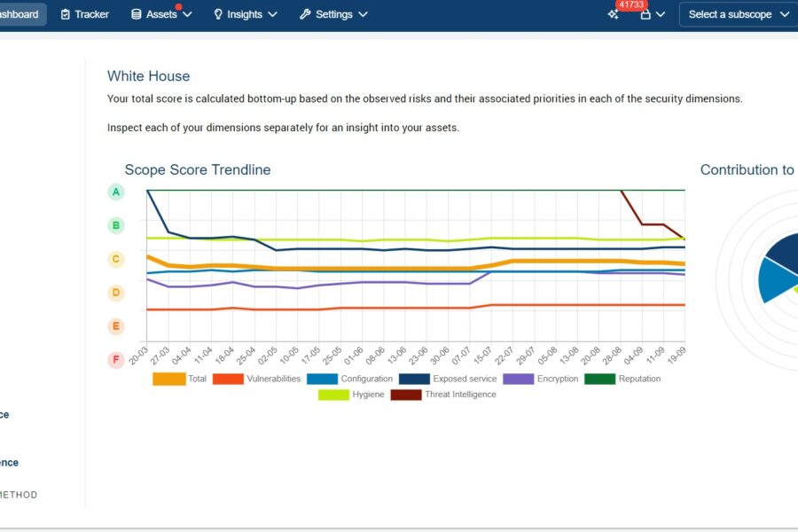This screenshot has width=798, height=532.
Task: Hide the Exposed service series via legend
Action: pyautogui.click(x=448, y=379)
